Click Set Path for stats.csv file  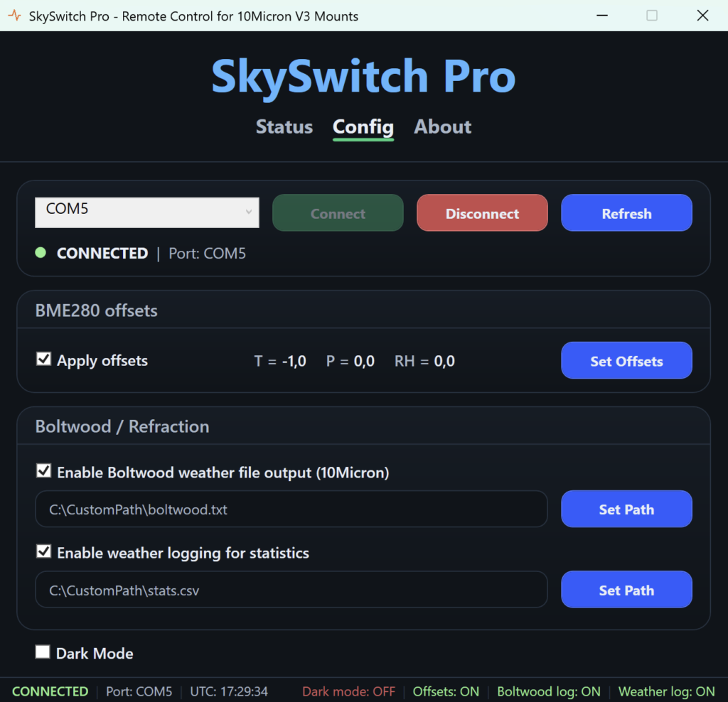pos(626,590)
